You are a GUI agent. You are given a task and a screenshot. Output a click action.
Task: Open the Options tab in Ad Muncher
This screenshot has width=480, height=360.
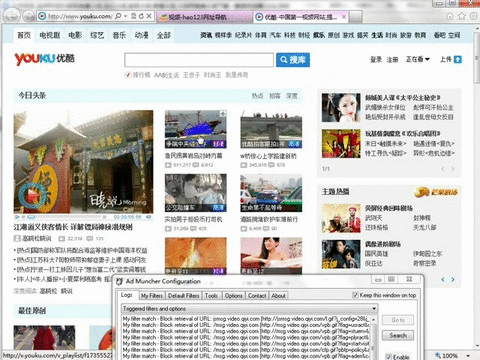tap(233, 296)
